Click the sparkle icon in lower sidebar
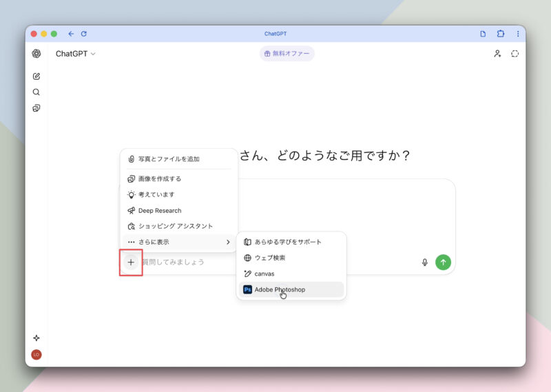 pyautogui.click(x=37, y=338)
